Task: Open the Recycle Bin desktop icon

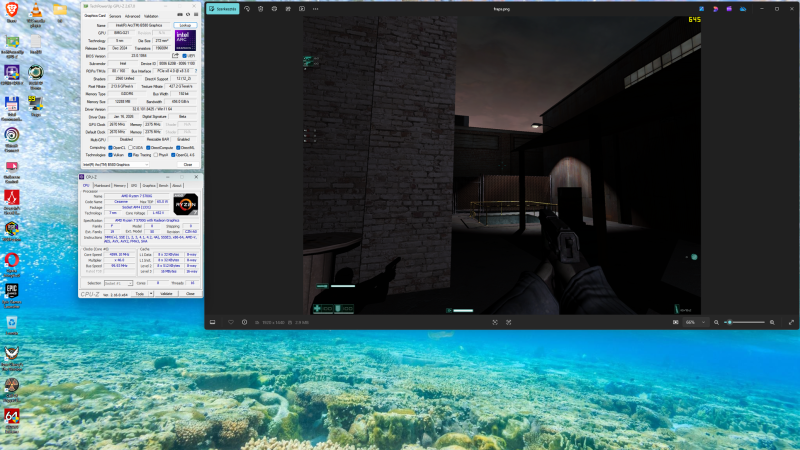Action: point(12,325)
